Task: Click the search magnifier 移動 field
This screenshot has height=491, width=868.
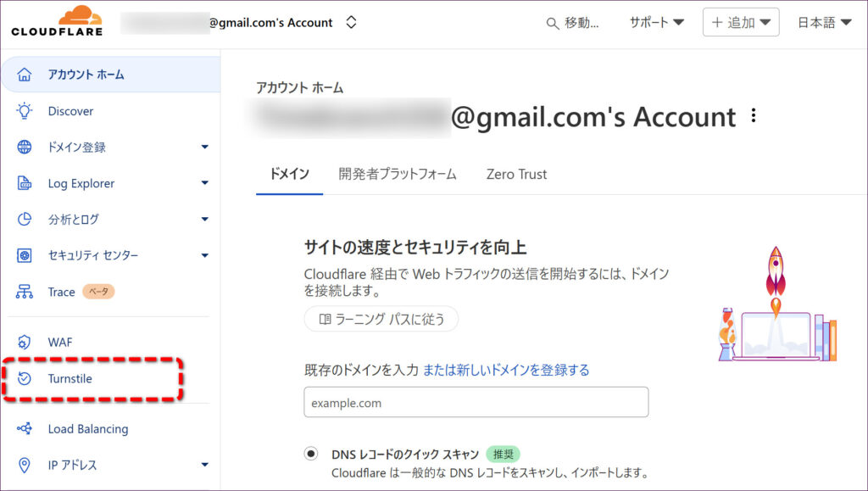Action: [x=573, y=23]
